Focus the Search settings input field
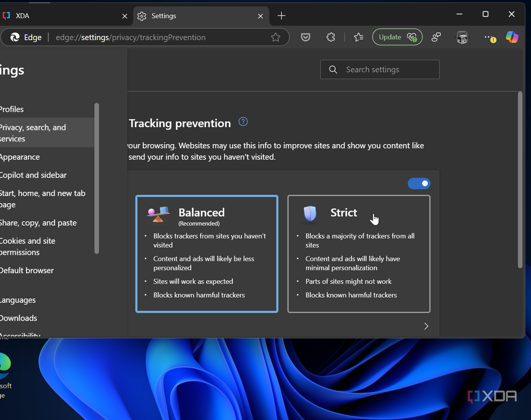 click(380, 69)
